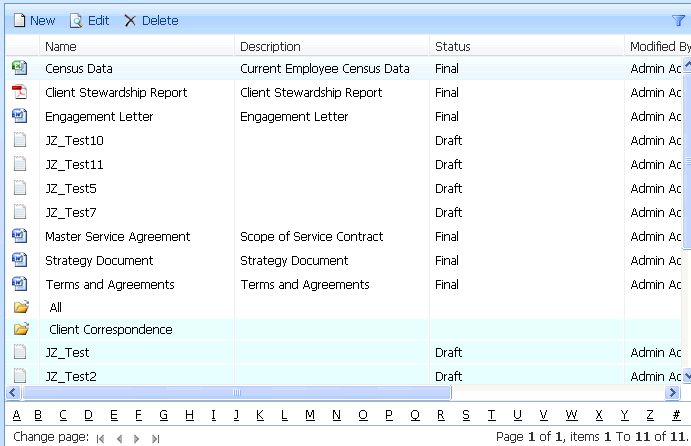This screenshot has height=446, width=691.
Task: Collapse the Client Correspondence folder
Action: [21, 329]
